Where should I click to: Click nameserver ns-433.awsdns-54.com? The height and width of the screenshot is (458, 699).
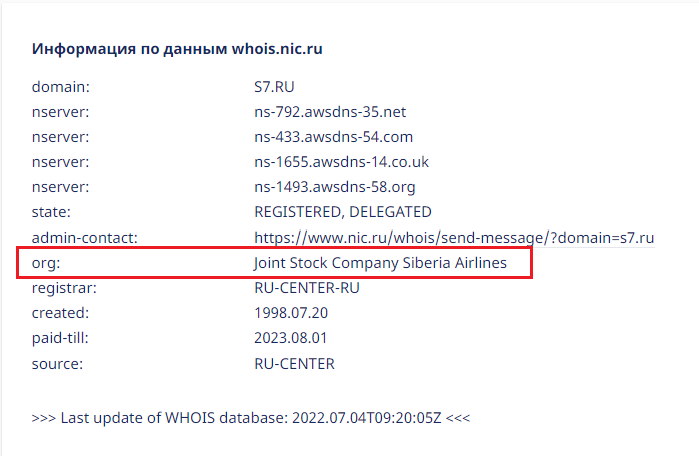(334, 137)
